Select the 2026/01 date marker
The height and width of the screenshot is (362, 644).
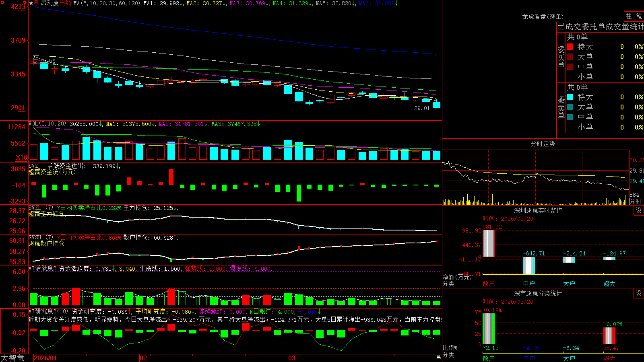45,358
